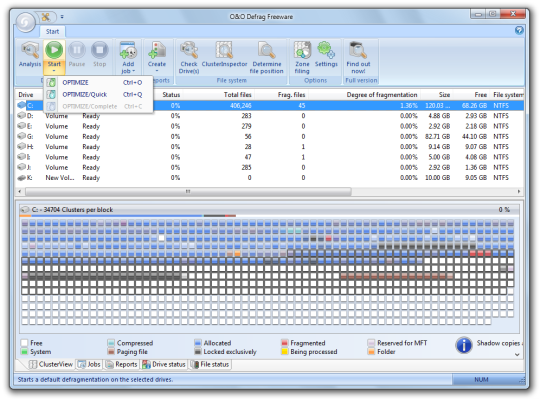The height and width of the screenshot is (399, 540).
Task: Expand the legend panel chevron
Action: click(x=517, y=355)
